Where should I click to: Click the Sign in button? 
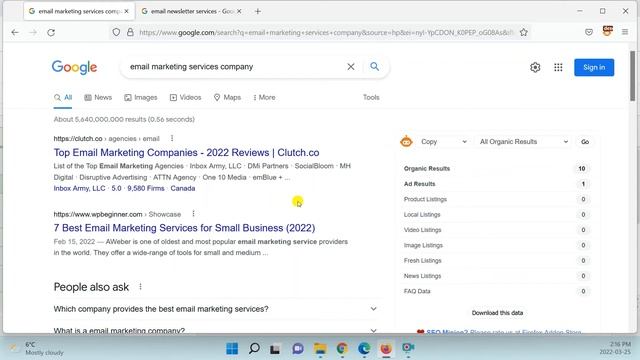[594, 67]
